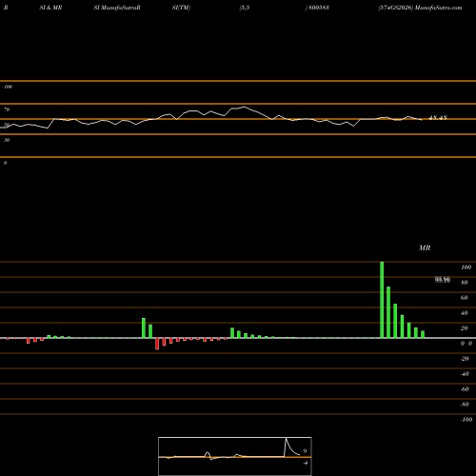
Task: Click the RSI axis label 70
Action: tap(7, 109)
